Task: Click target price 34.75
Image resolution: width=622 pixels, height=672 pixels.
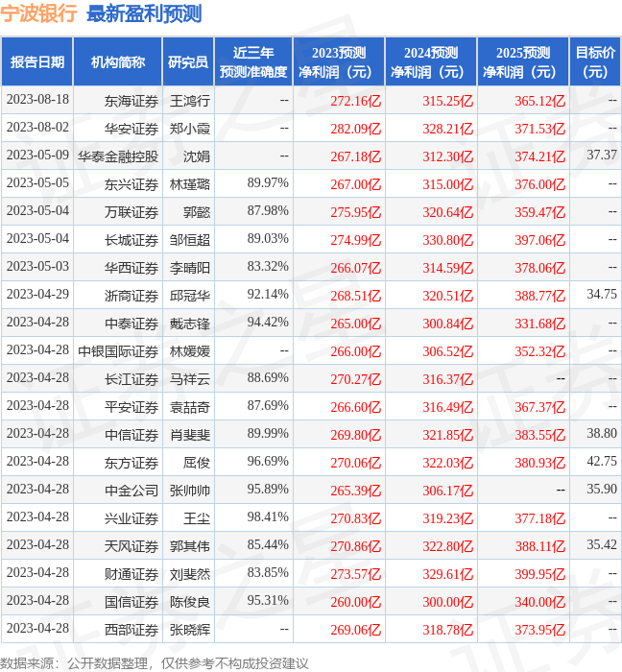Action: coord(602,294)
